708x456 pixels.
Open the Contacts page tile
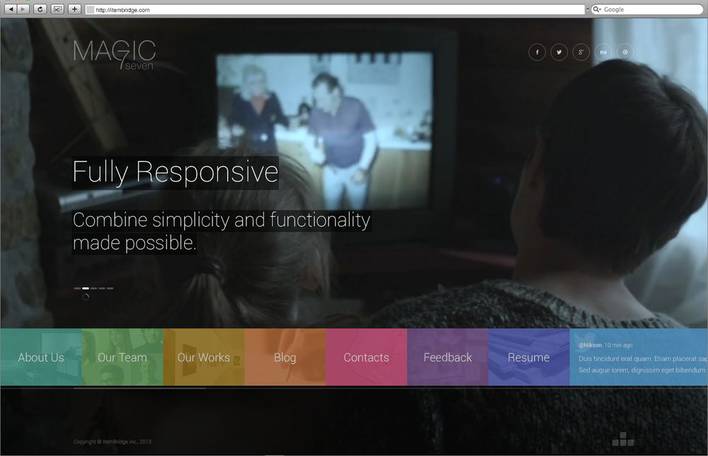point(366,357)
